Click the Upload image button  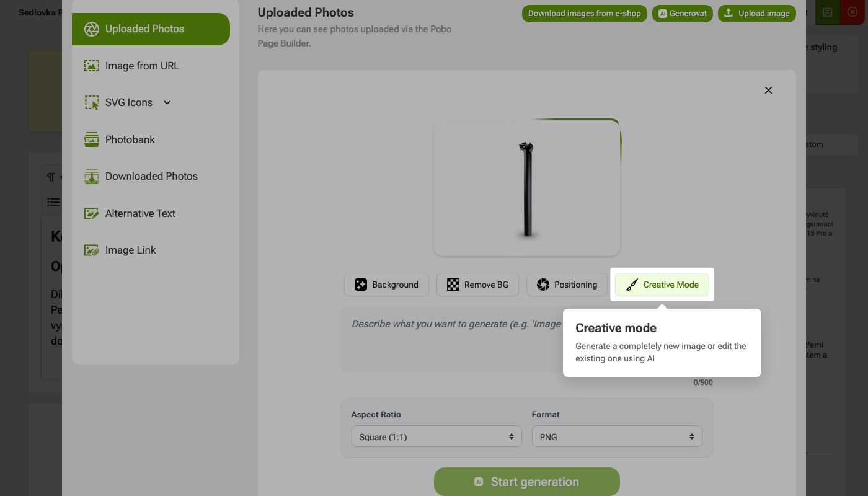coord(757,14)
